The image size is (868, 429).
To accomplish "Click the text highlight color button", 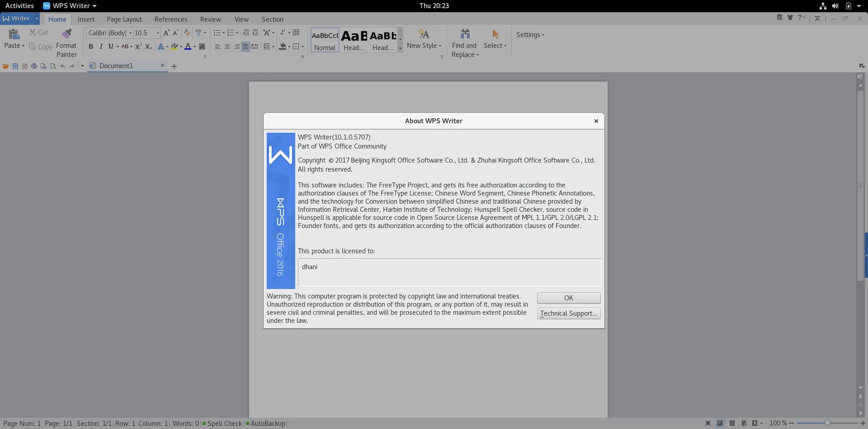I will (175, 47).
